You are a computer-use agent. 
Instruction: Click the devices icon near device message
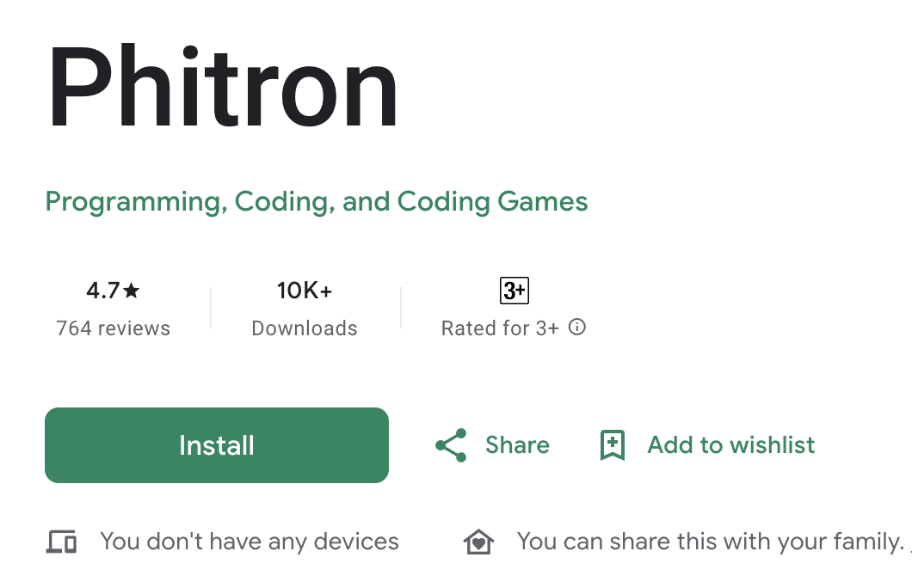[60, 542]
